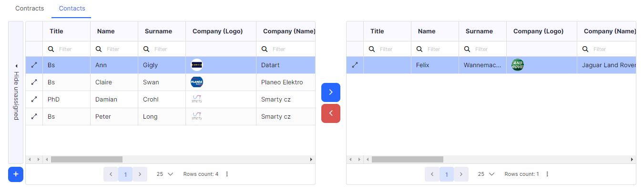This screenshot has height=193, width=644.
Task: Expand Felix Wannemac row in right table
Action: (355, 65)
